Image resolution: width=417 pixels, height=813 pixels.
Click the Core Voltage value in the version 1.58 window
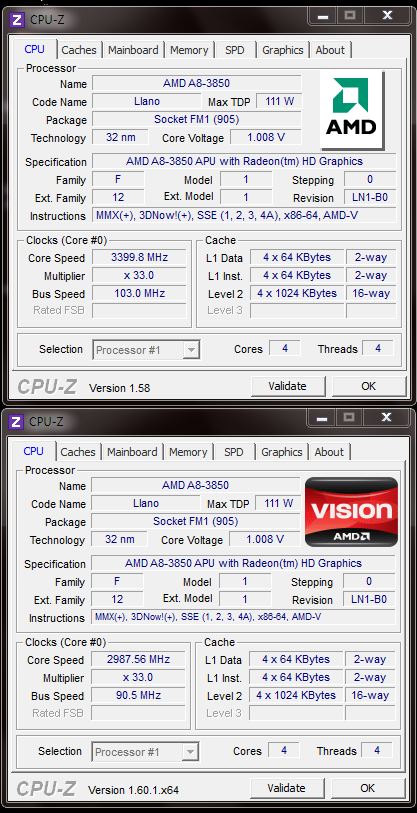coord(266,137)
